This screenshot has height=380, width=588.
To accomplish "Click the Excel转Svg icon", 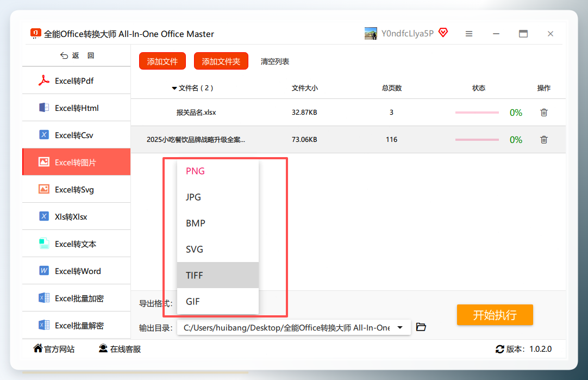I will click(x=44, y=189).
